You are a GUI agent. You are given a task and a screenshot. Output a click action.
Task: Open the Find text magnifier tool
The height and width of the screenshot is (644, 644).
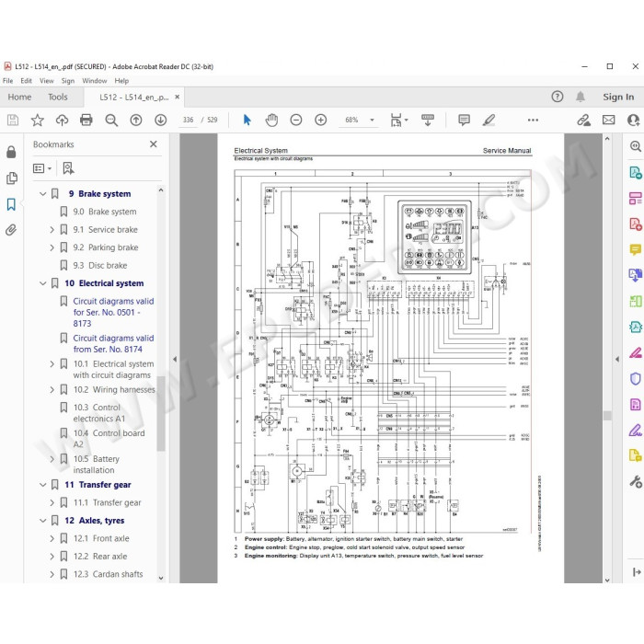(111, 120)
